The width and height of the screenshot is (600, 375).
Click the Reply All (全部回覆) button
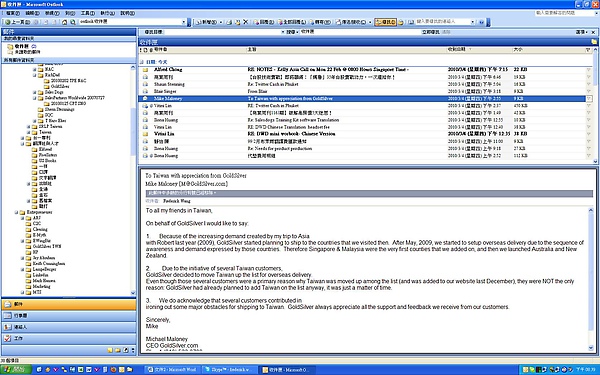click(292, 22)
